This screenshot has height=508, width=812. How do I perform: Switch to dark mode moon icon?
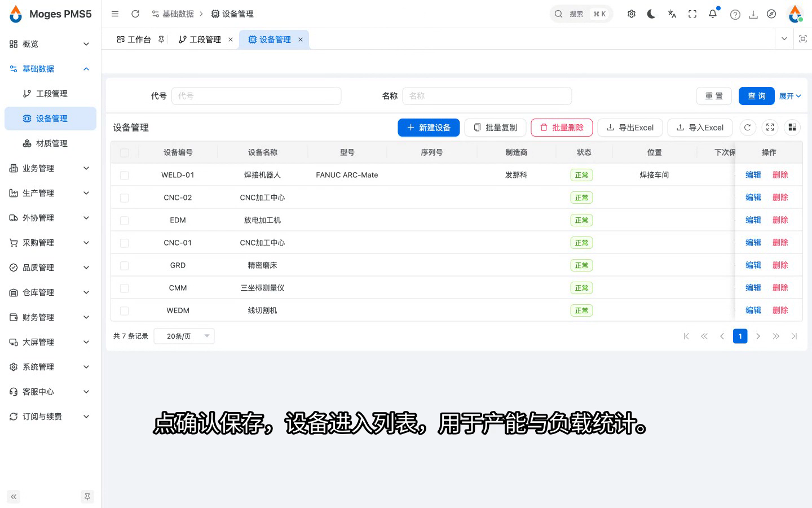point(651,14)
